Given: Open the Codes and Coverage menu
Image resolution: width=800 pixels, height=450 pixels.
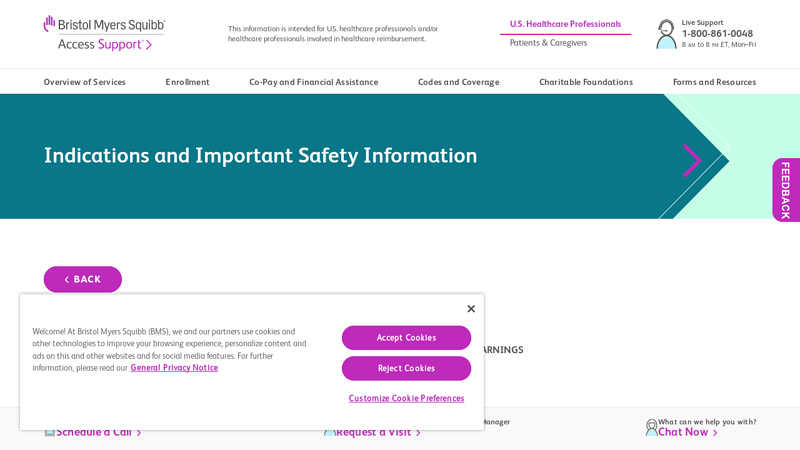Looking at the screenshot, I should [x=459, y=82].
